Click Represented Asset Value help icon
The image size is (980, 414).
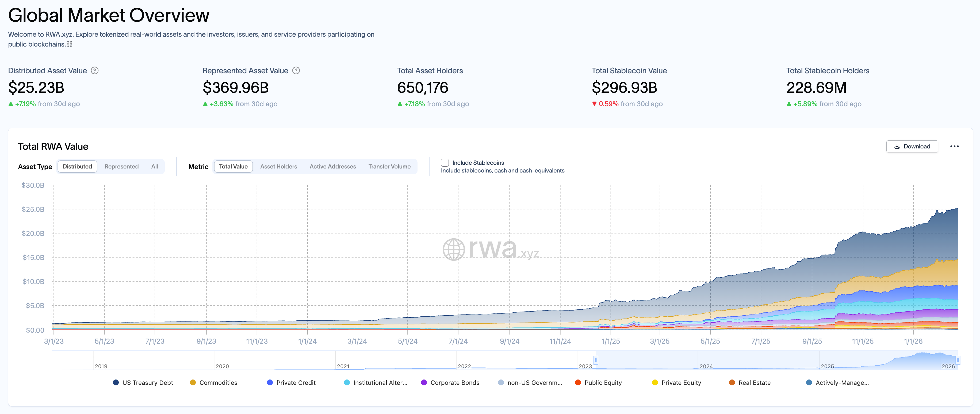296,70
